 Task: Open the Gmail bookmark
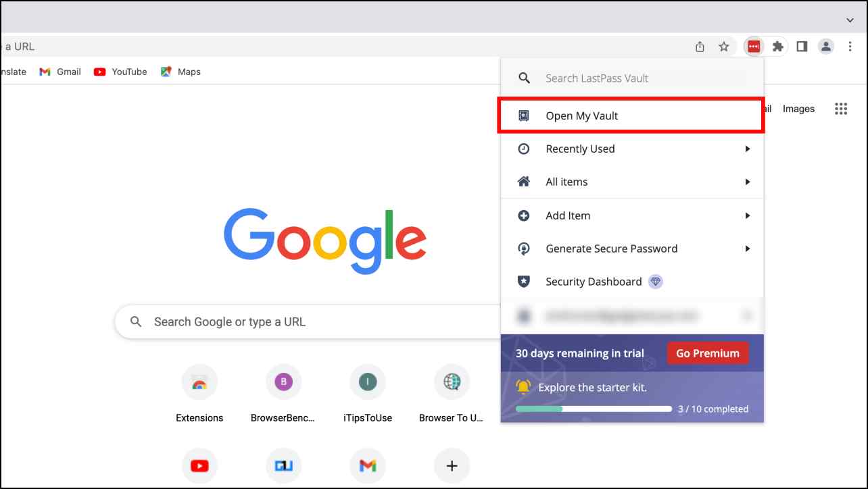60,72
